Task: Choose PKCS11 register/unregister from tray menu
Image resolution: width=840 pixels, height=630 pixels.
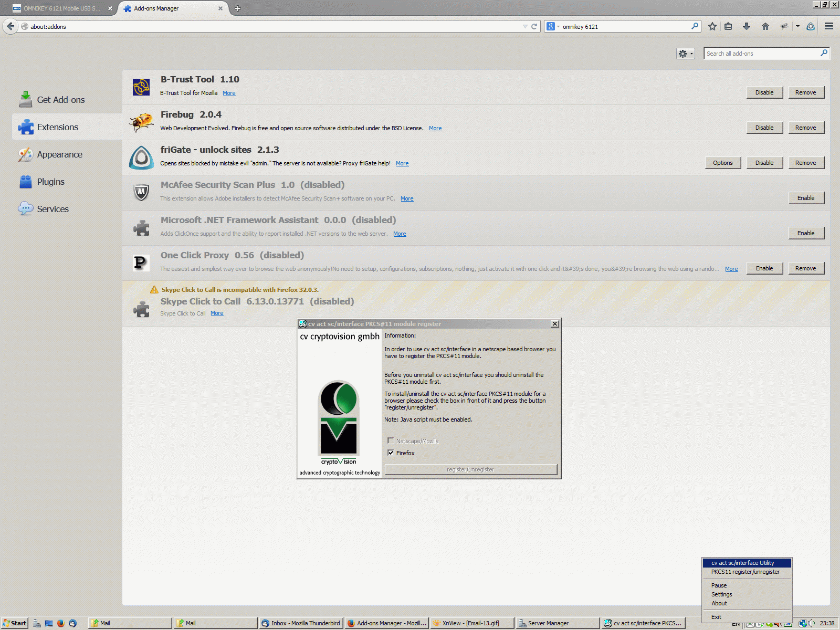Action: 747,572
